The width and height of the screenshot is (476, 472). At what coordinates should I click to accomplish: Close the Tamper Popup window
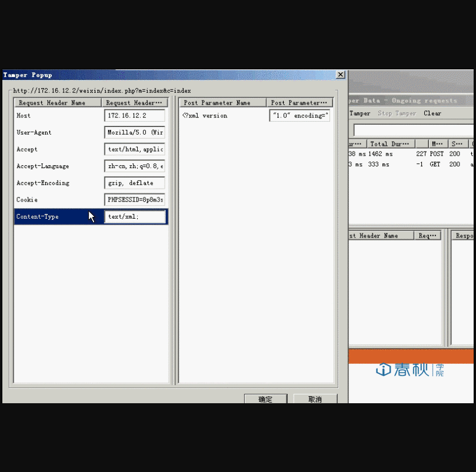coord(340,75)
